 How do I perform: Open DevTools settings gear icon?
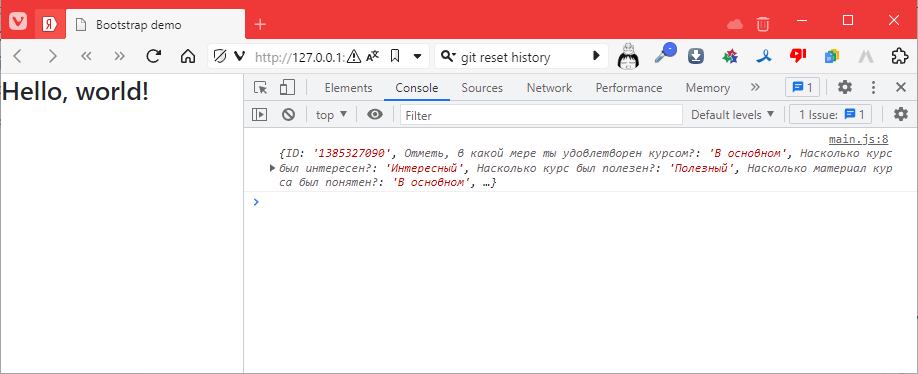844,88
